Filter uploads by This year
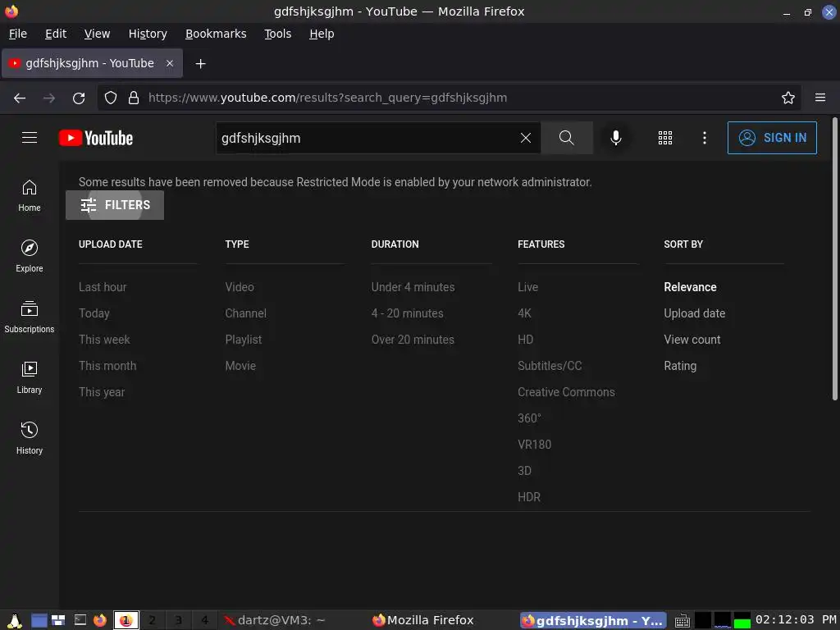840x630 pixels. [x=101, y=392]
